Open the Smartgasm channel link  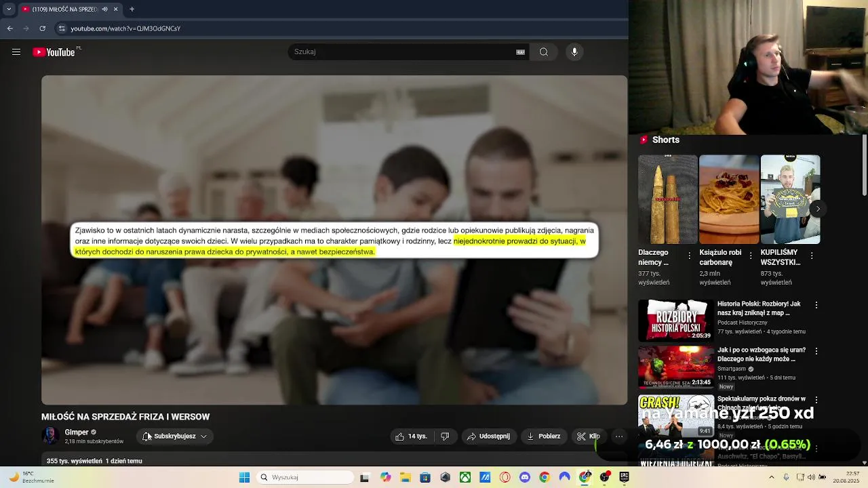(x=732, y=369)
